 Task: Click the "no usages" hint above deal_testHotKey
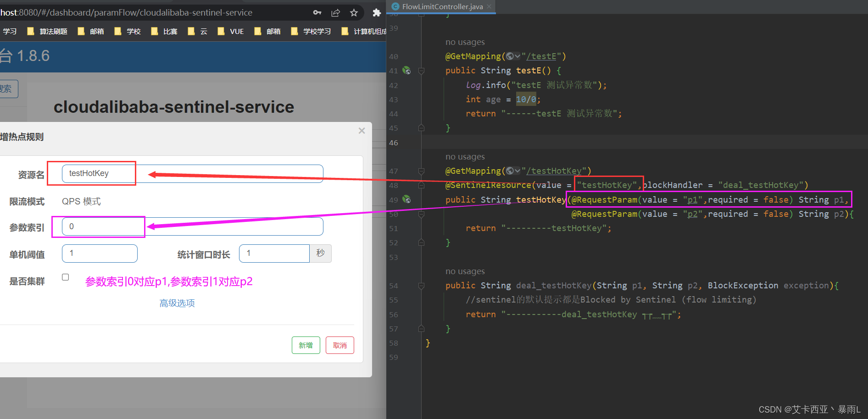[x=465, y=271]
